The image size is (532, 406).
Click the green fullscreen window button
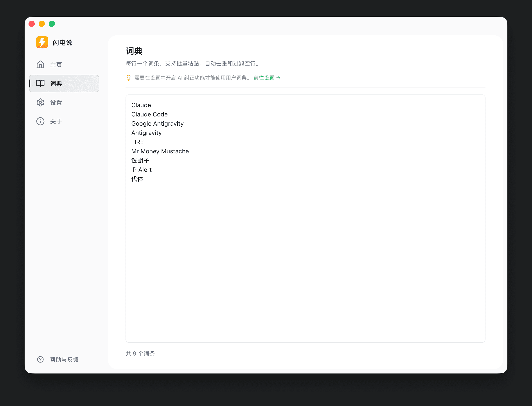(52, 24)
